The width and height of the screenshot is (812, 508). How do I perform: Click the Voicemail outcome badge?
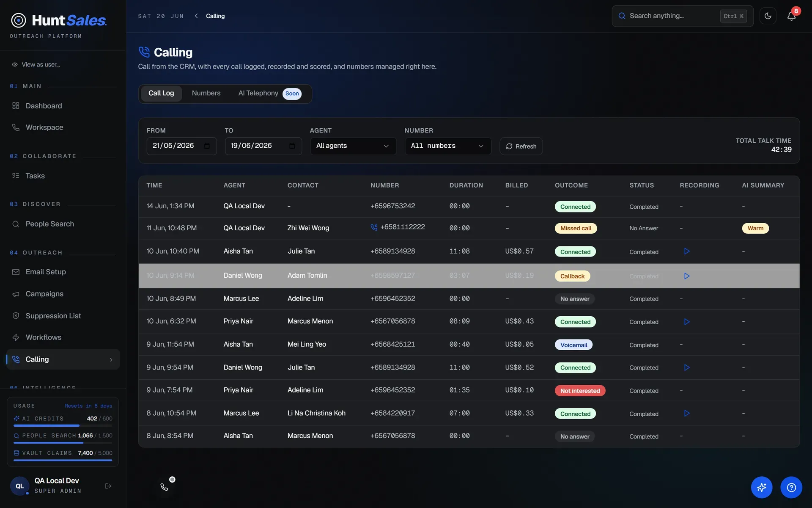[x=573, y=345]
